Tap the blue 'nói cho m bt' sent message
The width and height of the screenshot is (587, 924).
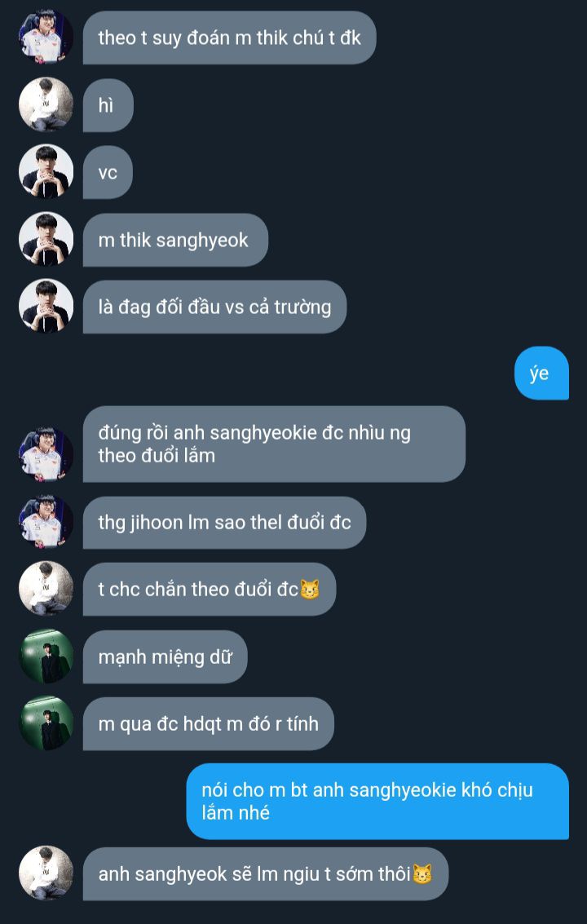click(377, 801)
